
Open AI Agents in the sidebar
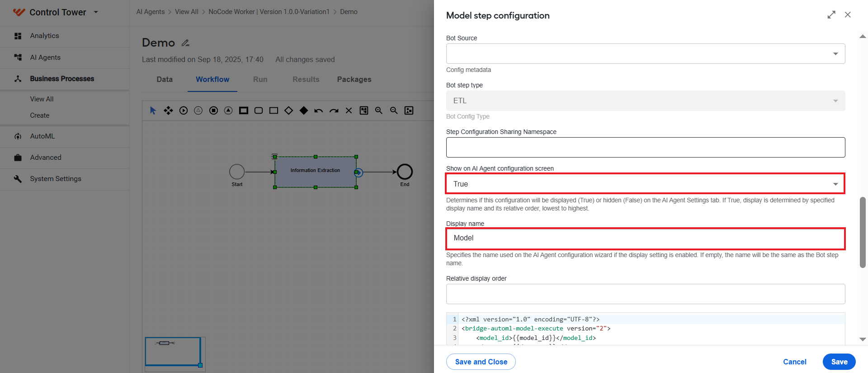65,57
